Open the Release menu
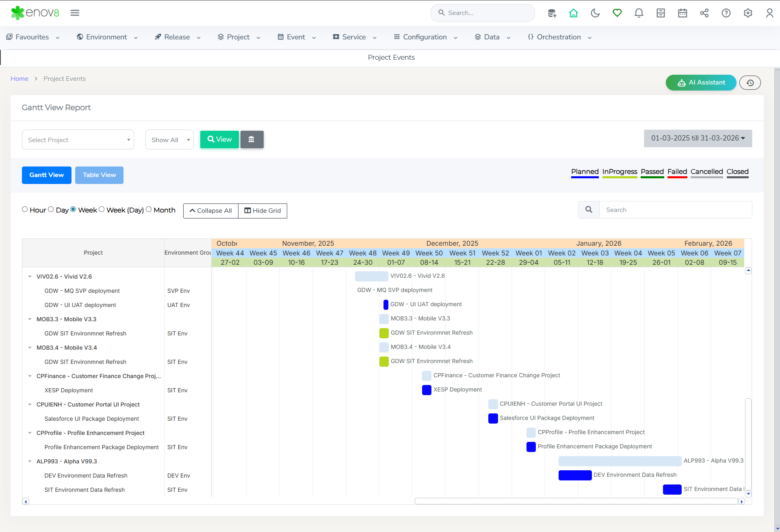Image resolution: width=780 pixels, height=532 pixels. pyautogui.click(x=177, y=37)
